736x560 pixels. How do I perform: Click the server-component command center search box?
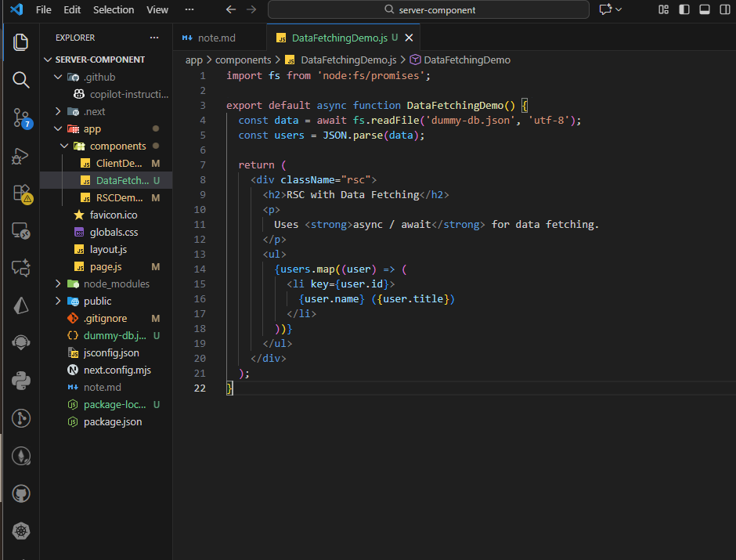coord(428,9)
